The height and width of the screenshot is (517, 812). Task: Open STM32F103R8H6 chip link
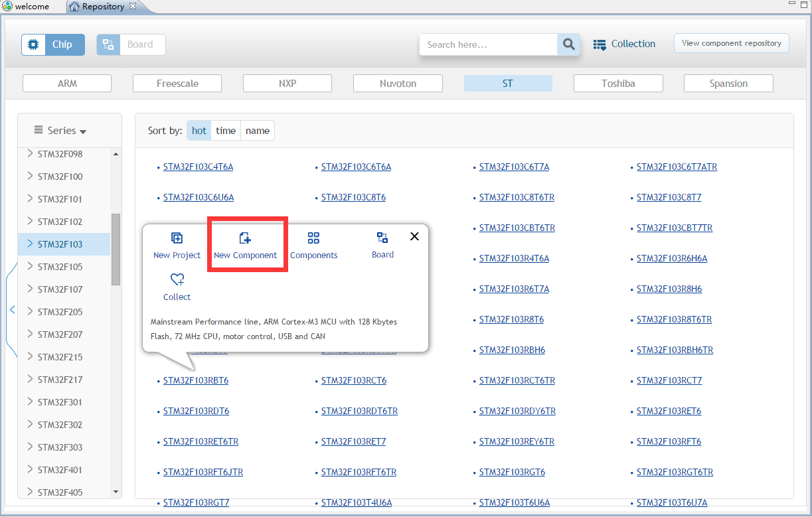pyautogui.click(x=669, y=289)
